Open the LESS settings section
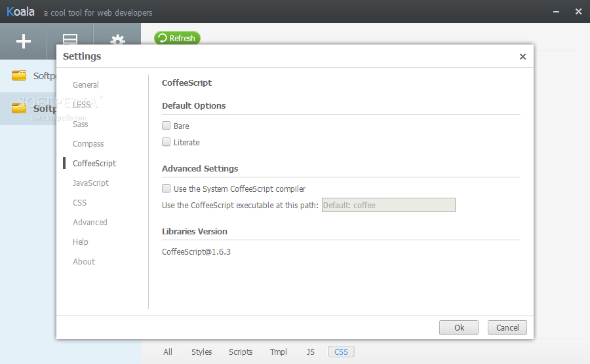Screen dimensions: 590x364 [82, 105]
